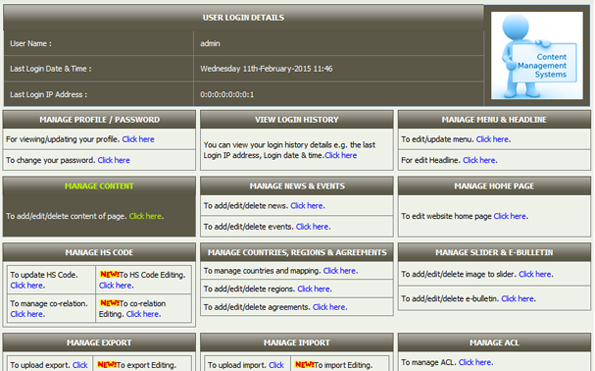Open the manage co-relation link

pyautogui.click(x=27, y=314)
